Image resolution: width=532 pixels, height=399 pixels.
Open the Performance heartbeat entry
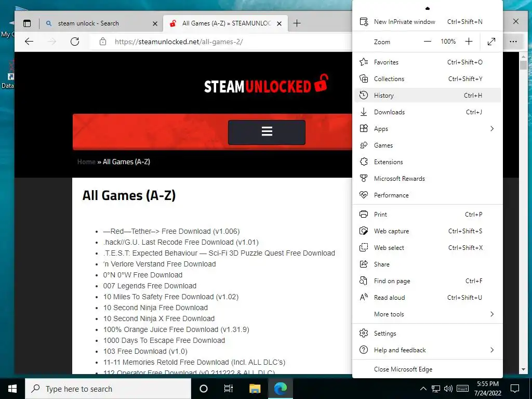[x=427, y=195]
